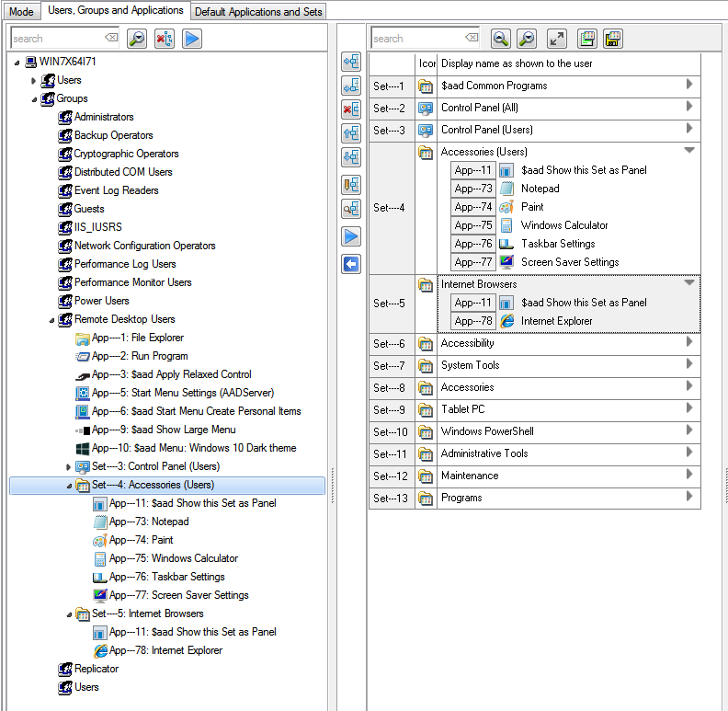This screenshot has height=711, width=728.
Task: Select the Administrators group in tree
Action: click(x=104, y=117)
